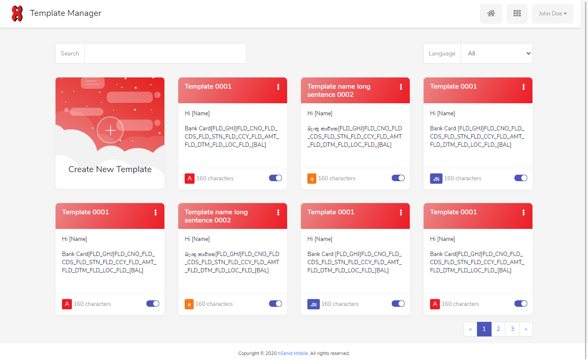Click red 'A' language badge on first top-row card

[189, 179]
